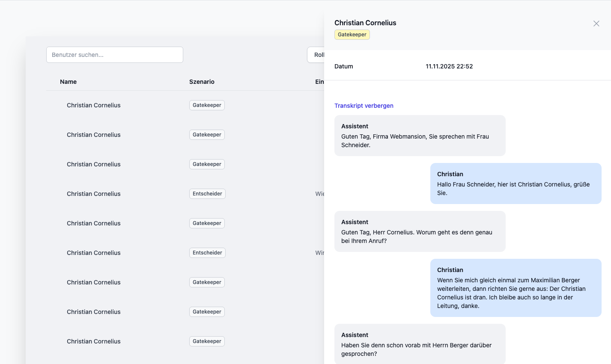Click the second Entscheider badge in the table

click(207, 253)
